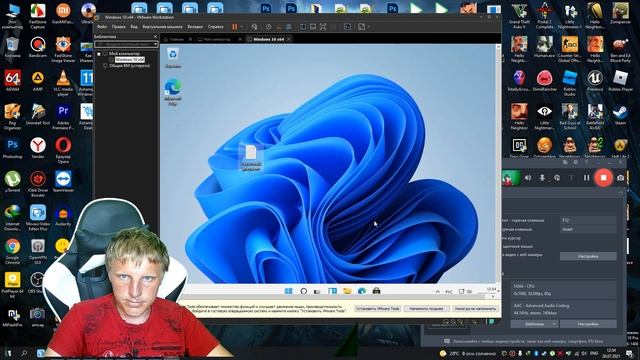Open Google Chrome host desktop icon

[x=12, y=251]
